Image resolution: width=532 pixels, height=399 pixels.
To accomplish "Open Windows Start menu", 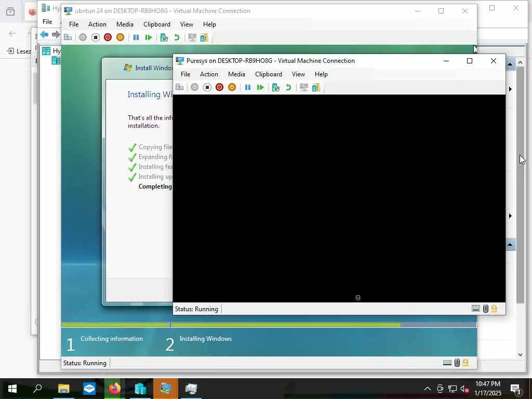I will point(12,389).
